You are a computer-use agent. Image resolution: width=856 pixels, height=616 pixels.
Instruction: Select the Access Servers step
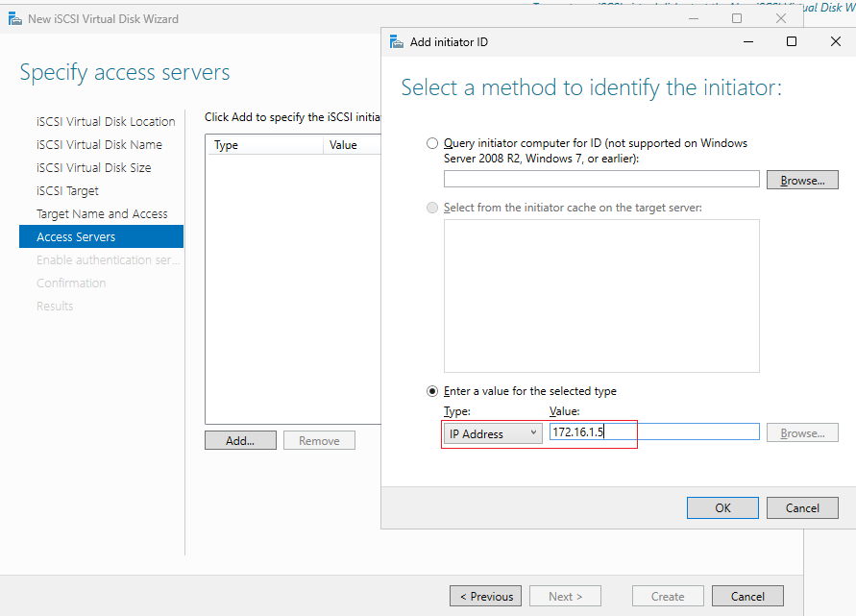click(x=101, y=236)
